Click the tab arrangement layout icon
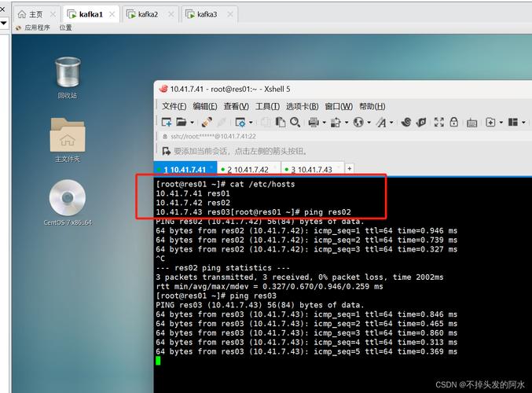 pos(512,122)
